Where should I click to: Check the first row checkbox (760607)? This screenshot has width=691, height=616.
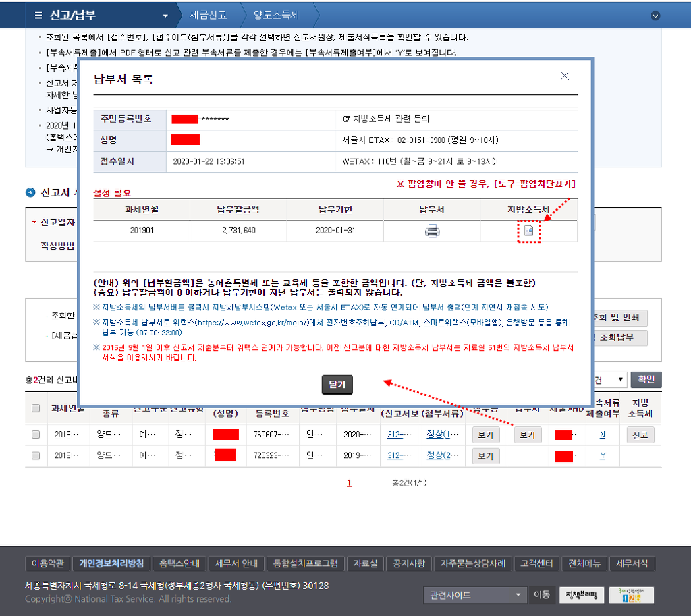36,435
